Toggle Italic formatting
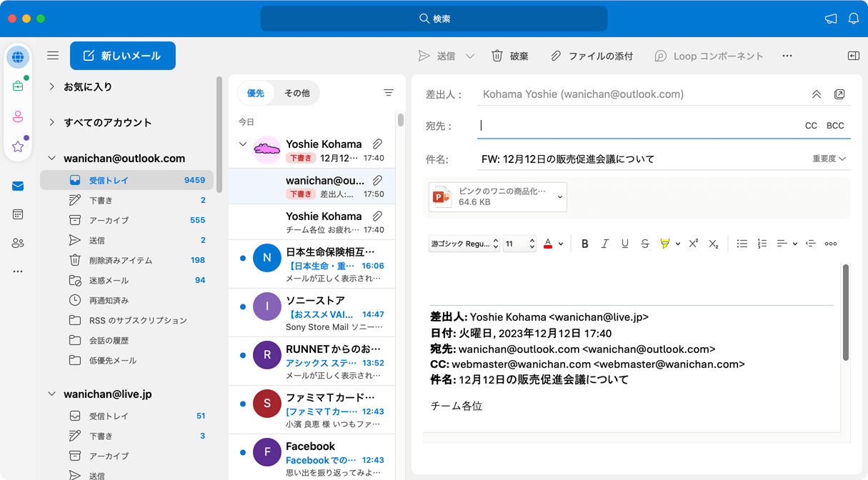Screen dimensions: 868x480 tap(605, 244)
